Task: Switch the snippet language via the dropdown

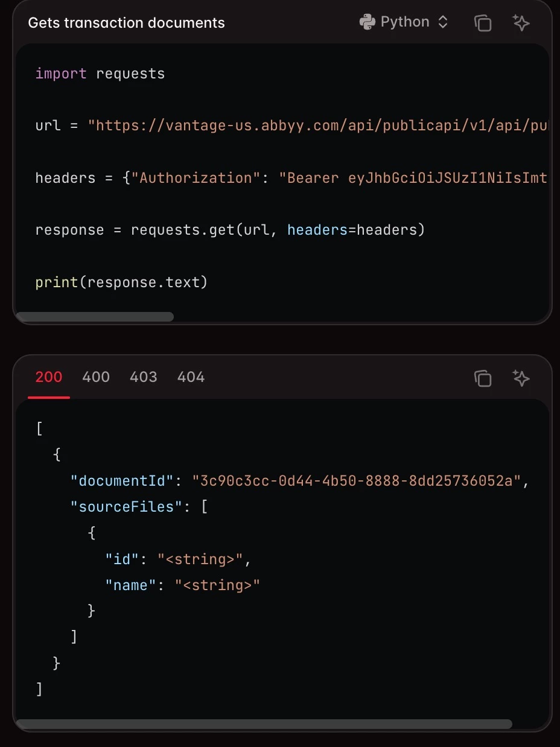Action: (x=404, y=22)
